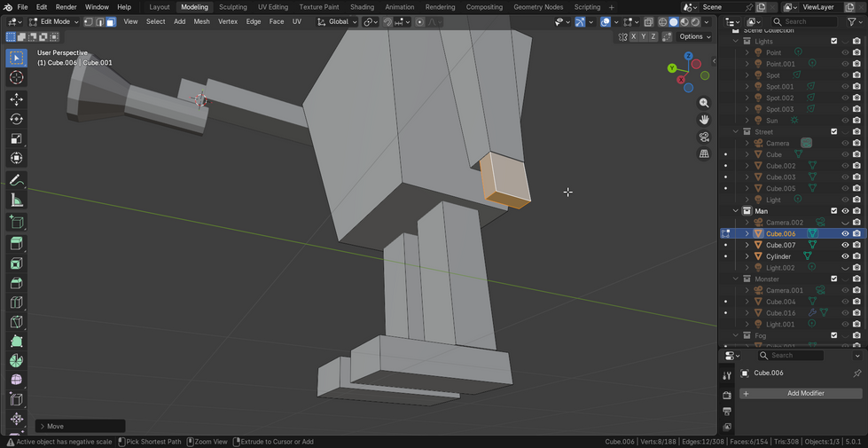868x448 pixels.
Task: Enable vertex select mode
Action: pyautogui.click(x=89, y=21)
